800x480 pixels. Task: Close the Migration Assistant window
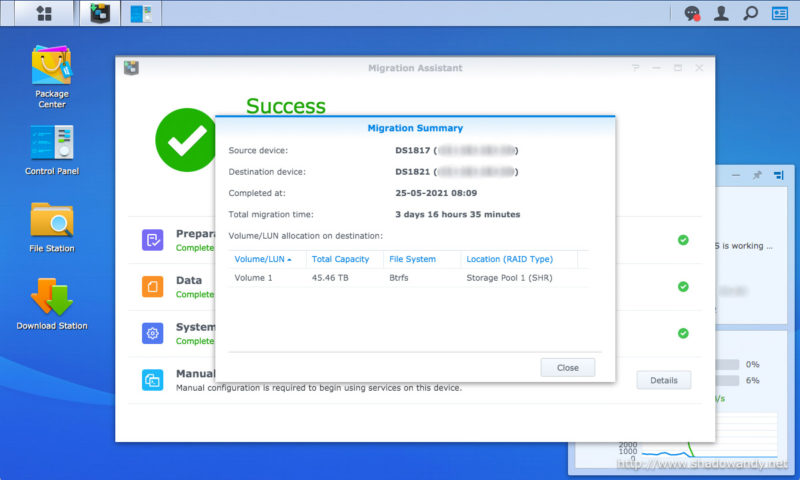[699, 68]
